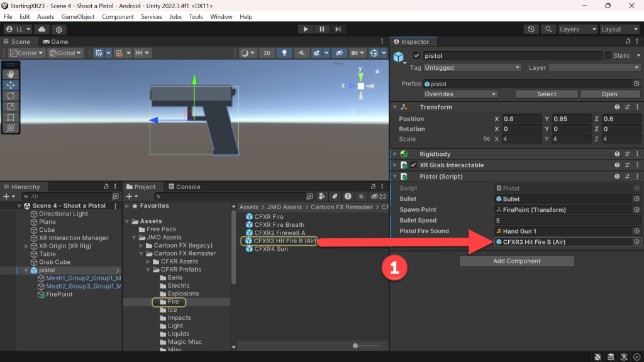Viewport: 644px width, 362px height.
Task: Click the Hierarchy create plus button
Action: click(6, 197)
